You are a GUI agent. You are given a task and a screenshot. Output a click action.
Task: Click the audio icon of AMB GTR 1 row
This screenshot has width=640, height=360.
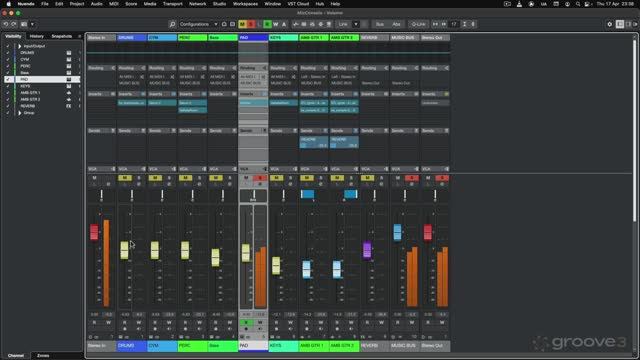click(69, 93)
